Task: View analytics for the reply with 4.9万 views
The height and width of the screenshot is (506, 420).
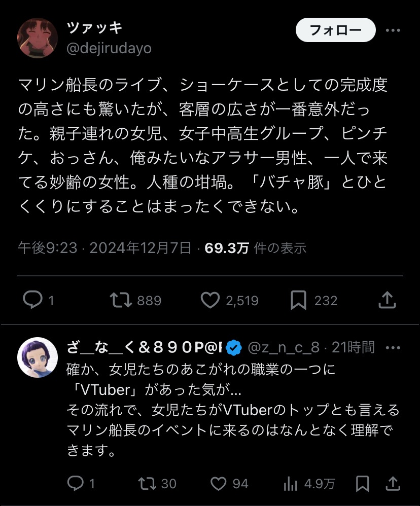Action: click(291, 484)
